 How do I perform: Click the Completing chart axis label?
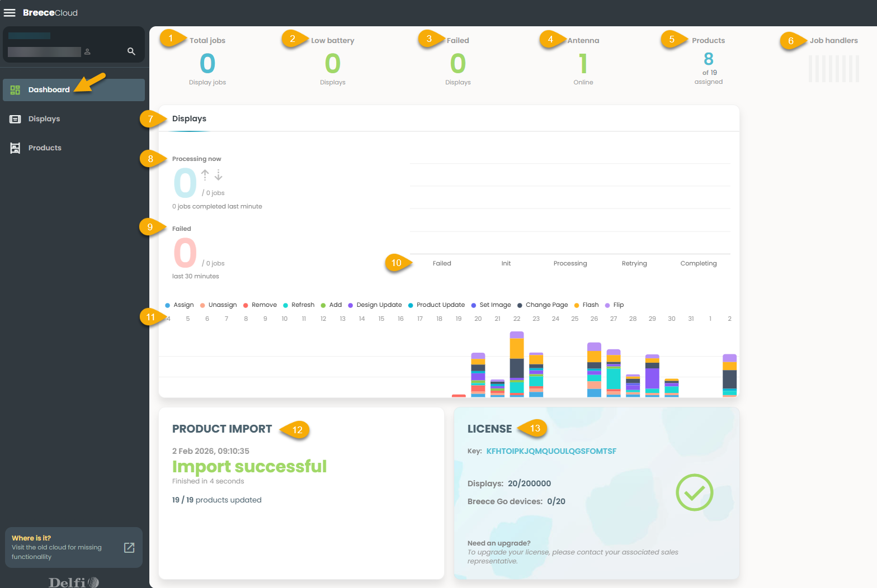[x=699, y=263]
